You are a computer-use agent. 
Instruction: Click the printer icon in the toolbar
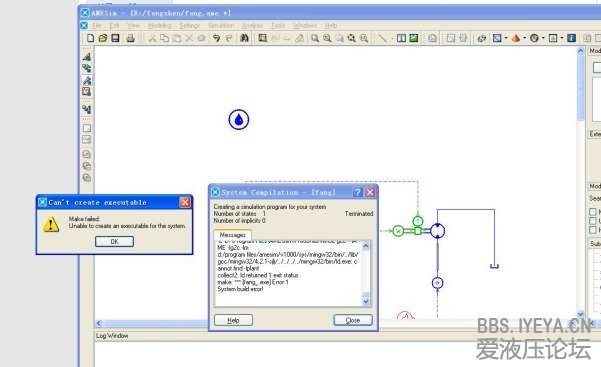pos(131,38)
